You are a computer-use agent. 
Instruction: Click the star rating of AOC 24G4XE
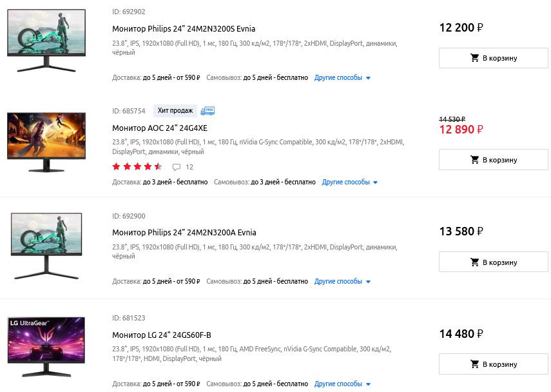137,167
